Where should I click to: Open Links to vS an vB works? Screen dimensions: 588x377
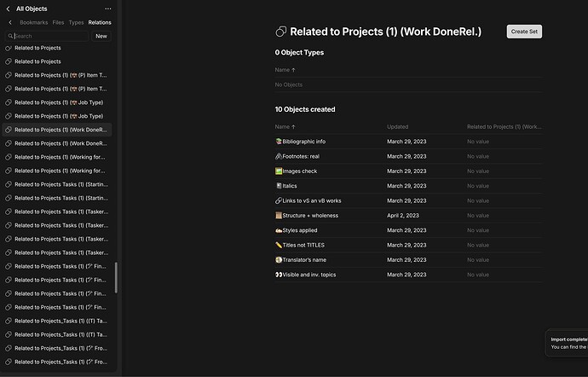pyautogui.click(x=312, y=200)
